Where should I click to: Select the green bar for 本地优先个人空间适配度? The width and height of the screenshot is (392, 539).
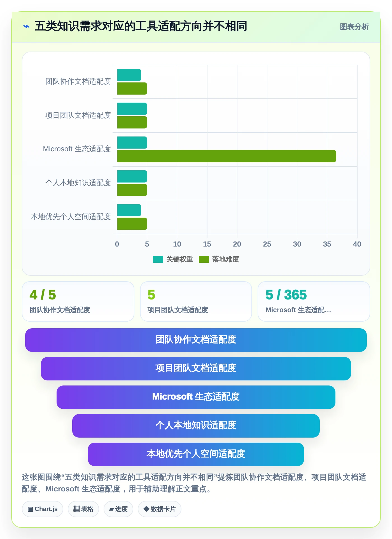tap(132, 224)
